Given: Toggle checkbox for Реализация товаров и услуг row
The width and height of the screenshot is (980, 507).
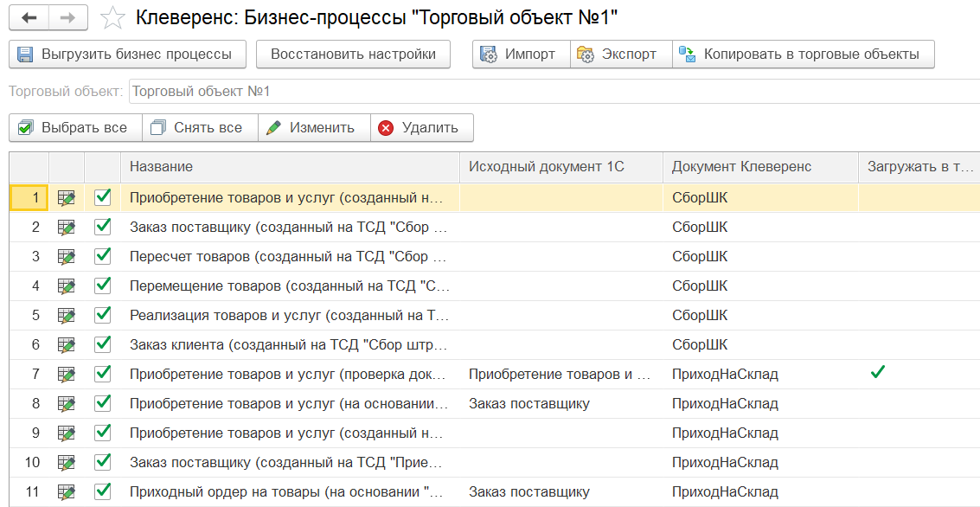Looking at the screenshot, I should [x=103, y=315].
